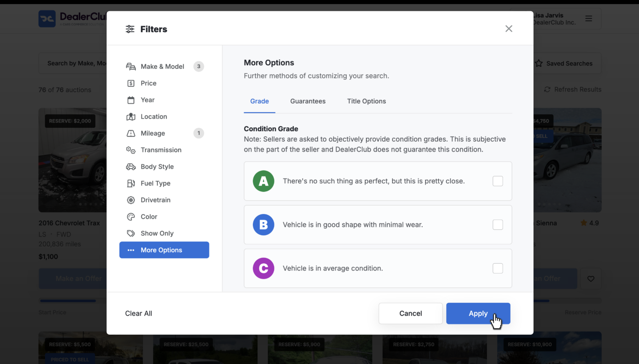Click the Lisa Jarvis account name

click(548, 15)
